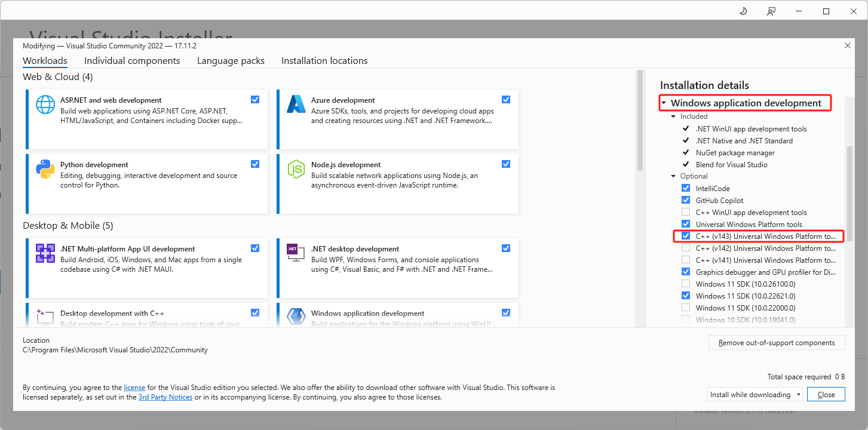Uncheck Universal Windows Platform tools

click(686, 225)
